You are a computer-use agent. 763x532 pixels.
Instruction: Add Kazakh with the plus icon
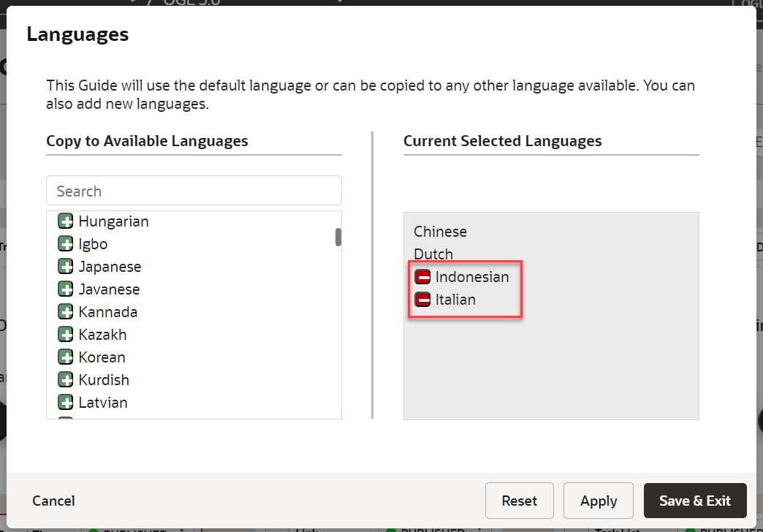[64, 334]
